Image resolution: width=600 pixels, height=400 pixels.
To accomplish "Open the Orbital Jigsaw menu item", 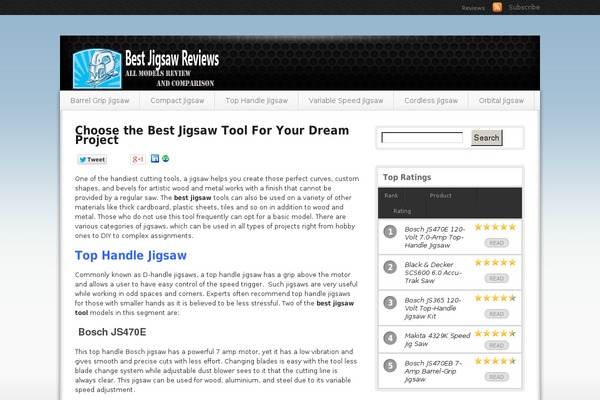I will tap(501, 101).
